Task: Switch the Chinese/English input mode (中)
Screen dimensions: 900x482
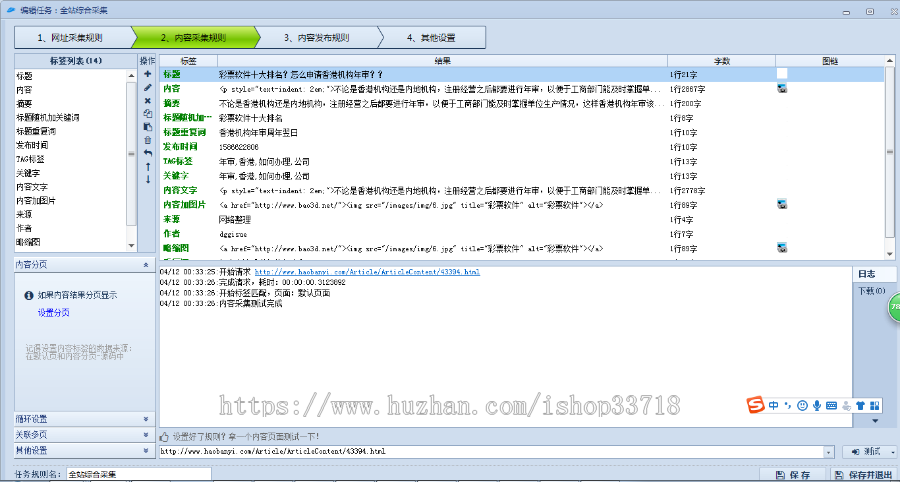Action: pos(774,406)
